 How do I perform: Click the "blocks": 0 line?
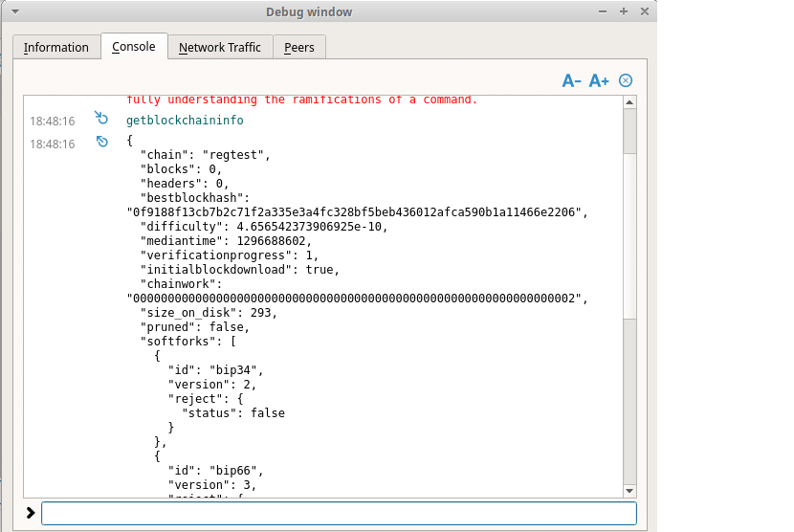[182, 168]
